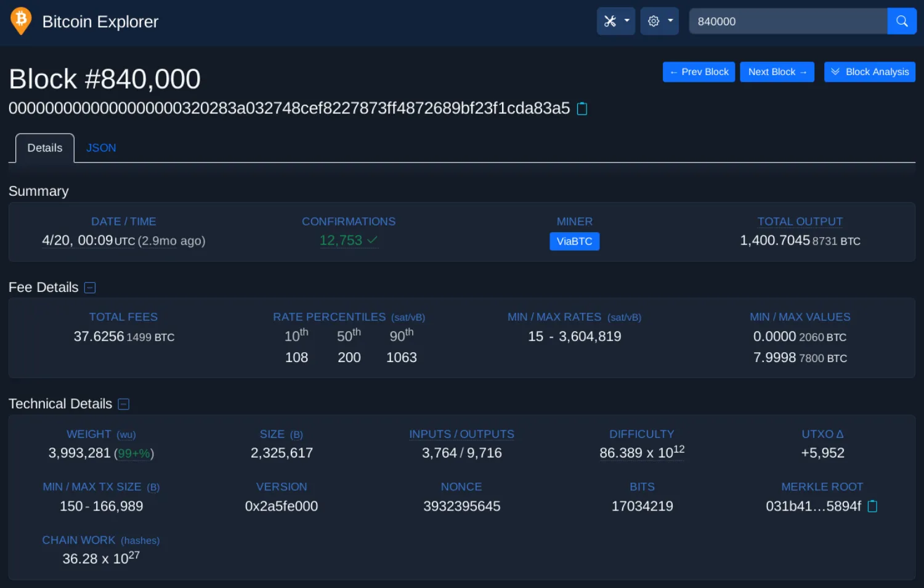Click the INPUTS / OUTPUTS link

coord(461,434)
